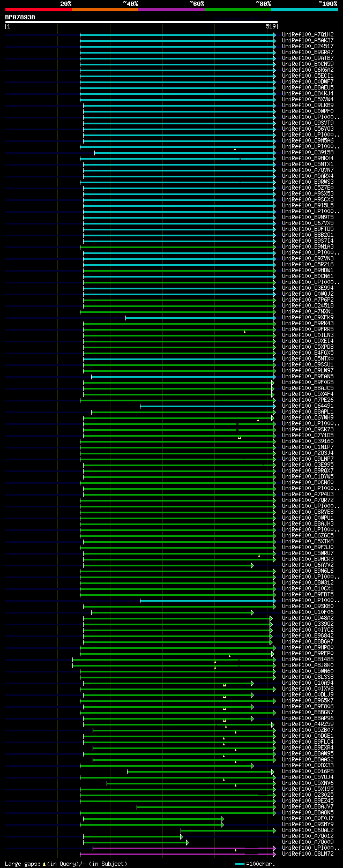343x868 pixels.
Task: Click label UniRef100_A9SX53
Action: pyautogui.click(x=308, y=194)
